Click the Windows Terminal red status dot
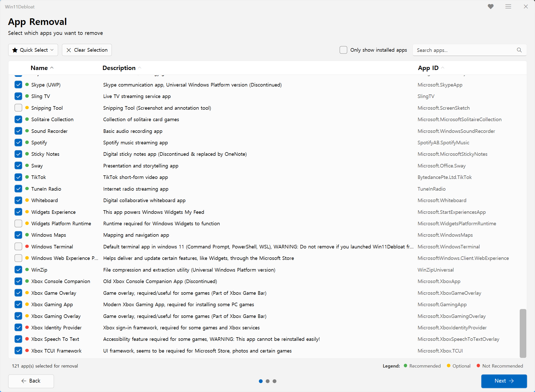The image size is (535, 392). [27, 246]
